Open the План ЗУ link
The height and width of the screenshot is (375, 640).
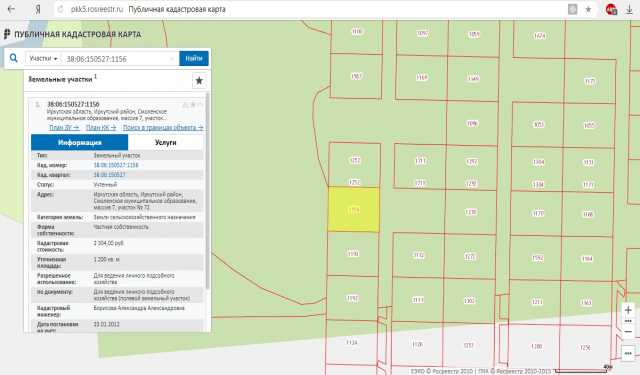pyautogui.click(x=64, y=128)
